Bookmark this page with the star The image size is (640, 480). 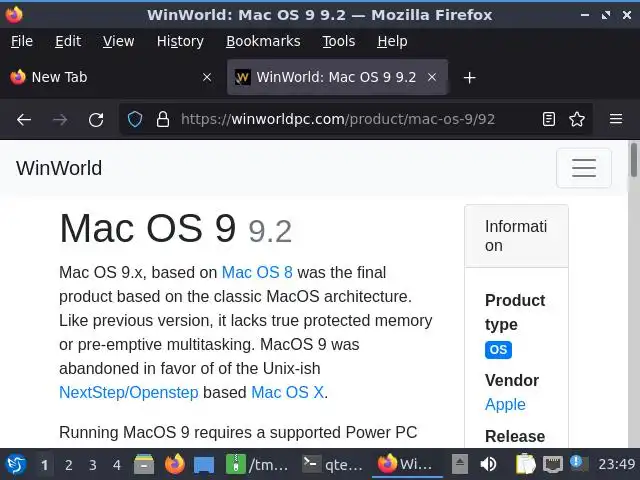pos(577,119)
